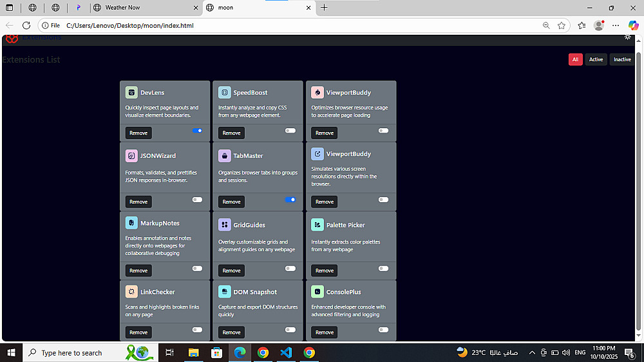Enable the SpeedBoost extension toggle
The width and height of the screenshot is (644, 362).
point(290,131)
